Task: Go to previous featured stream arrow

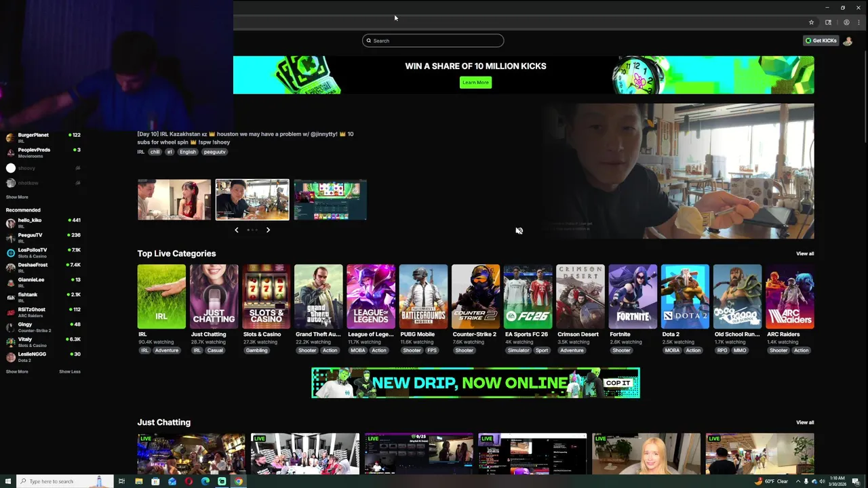Action: click(237, 230)
